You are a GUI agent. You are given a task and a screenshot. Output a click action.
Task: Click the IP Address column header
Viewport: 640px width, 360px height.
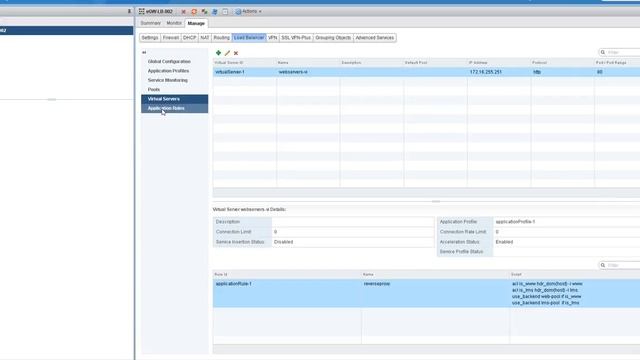499,62
